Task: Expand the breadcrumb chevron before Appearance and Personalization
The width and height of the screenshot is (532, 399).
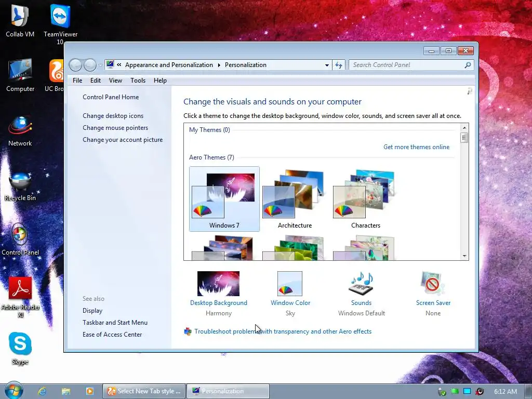Action: pos(119,64)
